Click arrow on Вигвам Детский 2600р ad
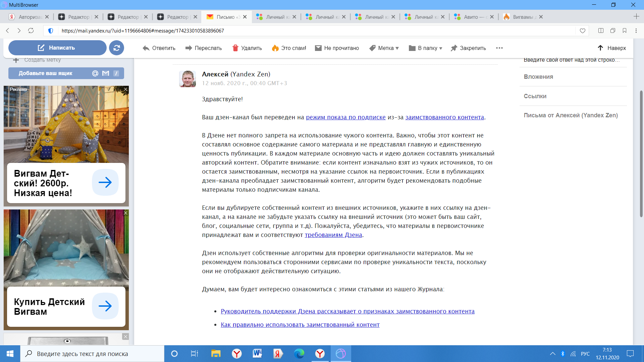 point(105,182)
